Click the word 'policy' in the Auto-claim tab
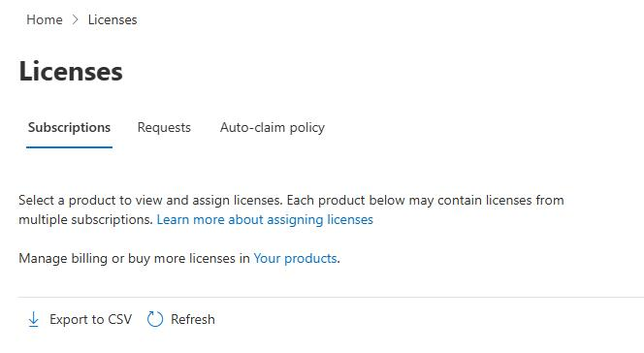This screenshot has height=353, width=644. [306, 128]
